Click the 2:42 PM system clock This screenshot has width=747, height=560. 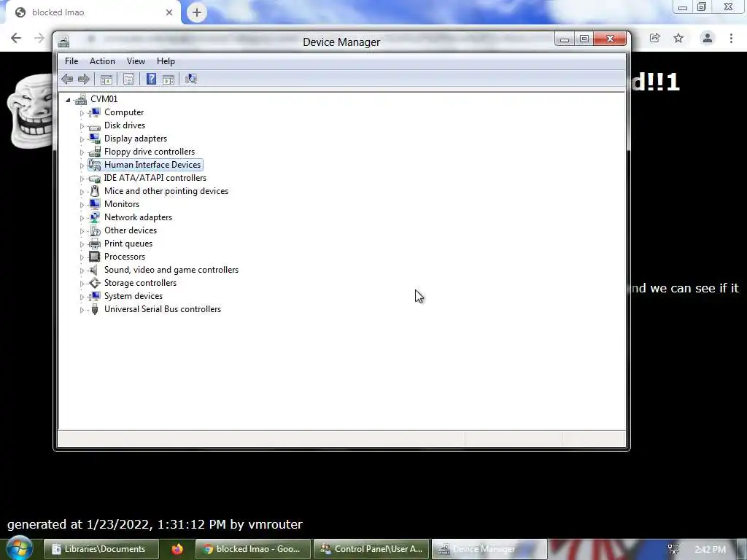pyautogui.click(x=711, y=550)
